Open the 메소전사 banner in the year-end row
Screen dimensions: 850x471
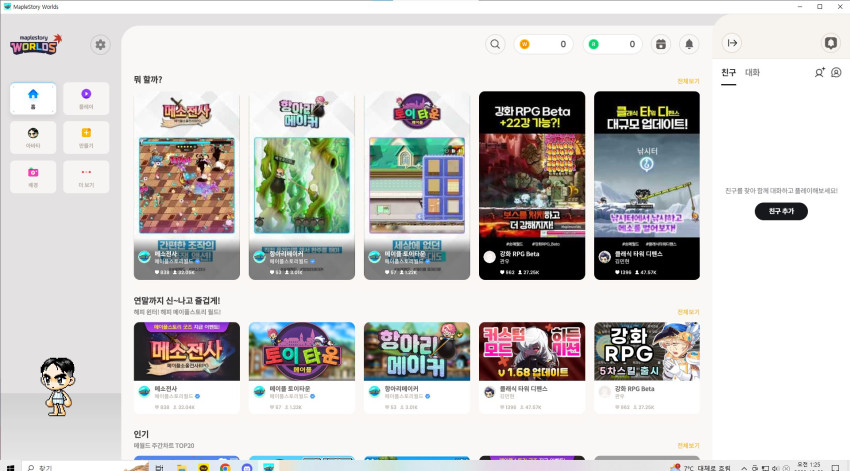point(187,351)
